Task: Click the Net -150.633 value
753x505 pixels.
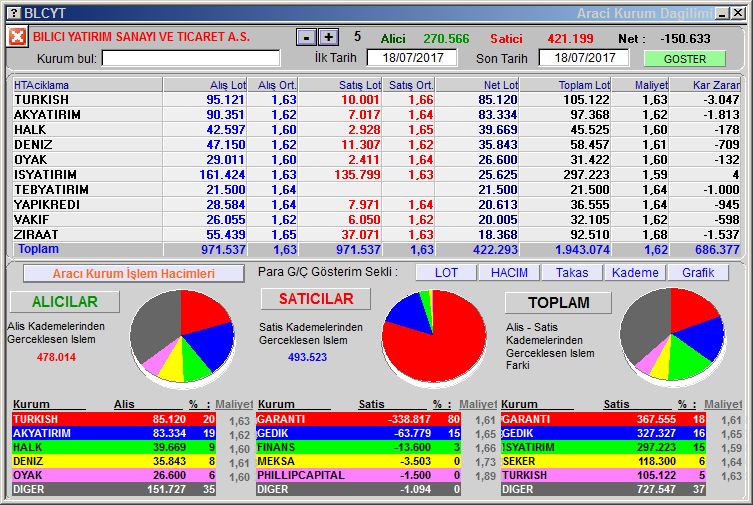Action: [x=685, y=38]
